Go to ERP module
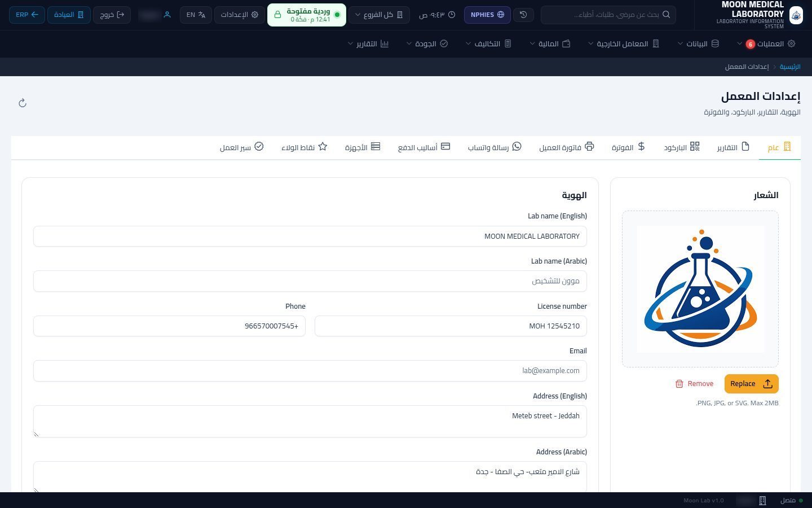 click(27, 15)
